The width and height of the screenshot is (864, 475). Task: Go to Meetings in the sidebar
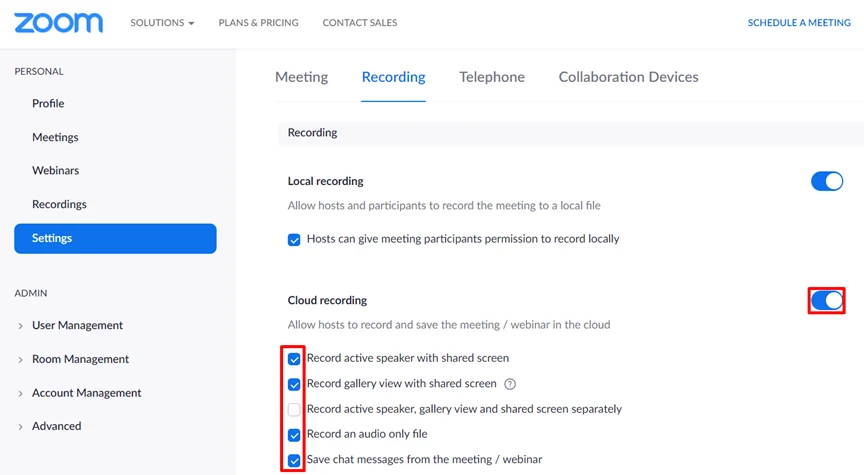pyautogui.click(x=55, y=137)
